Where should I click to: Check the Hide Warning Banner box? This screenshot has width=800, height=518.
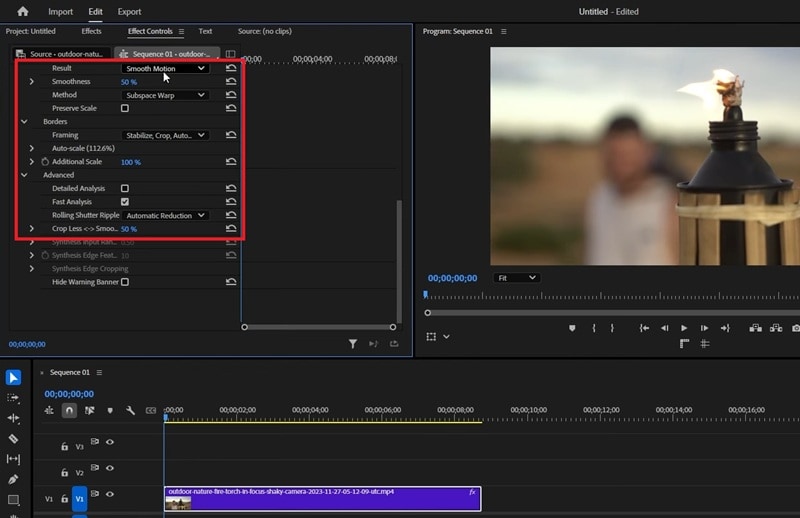125,282
